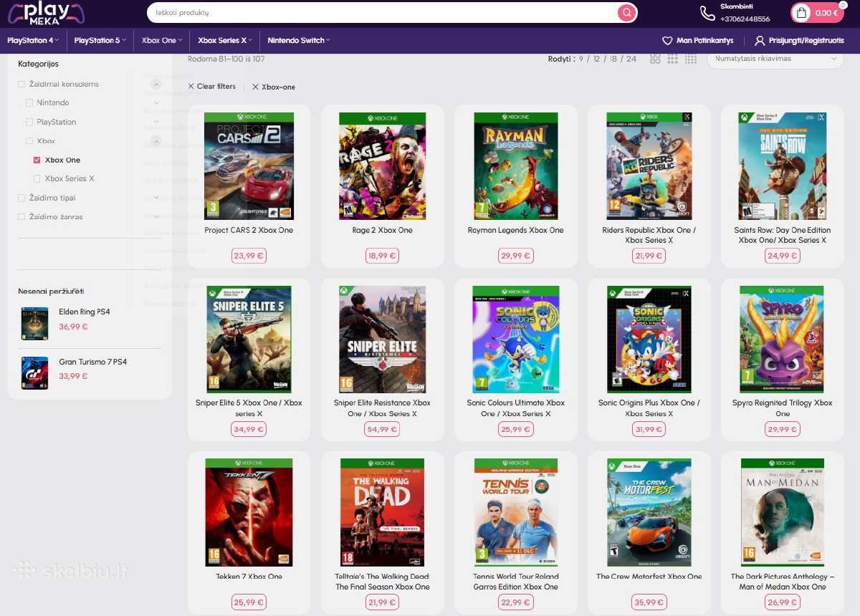Viewport: 860px width, 616px height.
Task: Click Clear filters link
Action: 212,87
